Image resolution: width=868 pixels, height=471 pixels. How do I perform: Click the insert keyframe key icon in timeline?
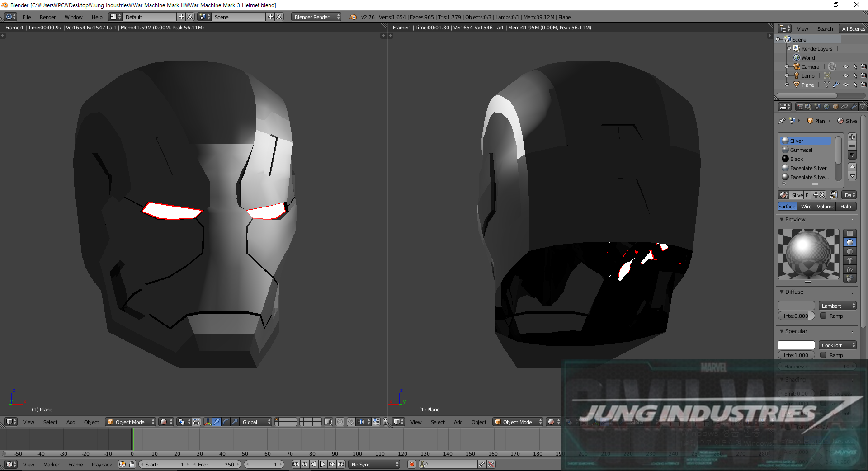(x=482, y=464)
